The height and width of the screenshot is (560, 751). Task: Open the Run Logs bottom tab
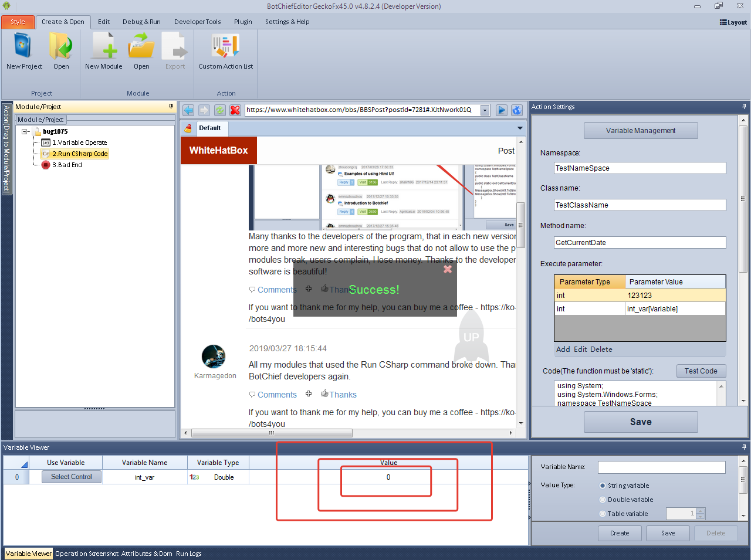pos(188,554)
